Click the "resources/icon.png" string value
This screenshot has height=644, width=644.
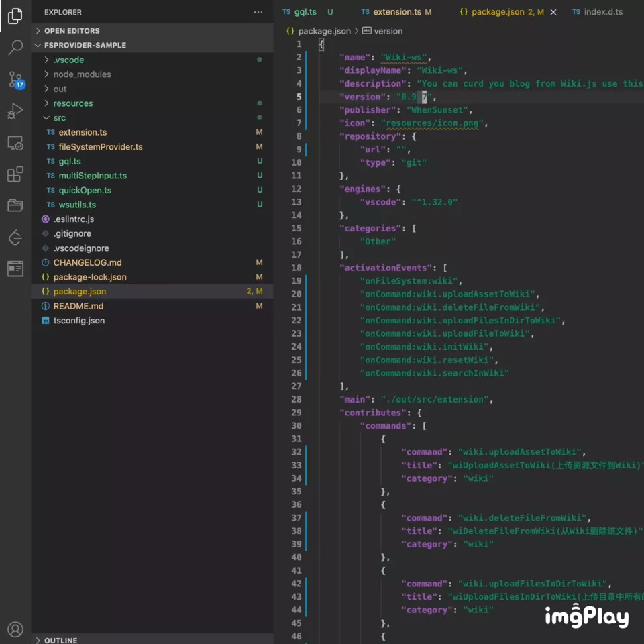tap(432, 123)
